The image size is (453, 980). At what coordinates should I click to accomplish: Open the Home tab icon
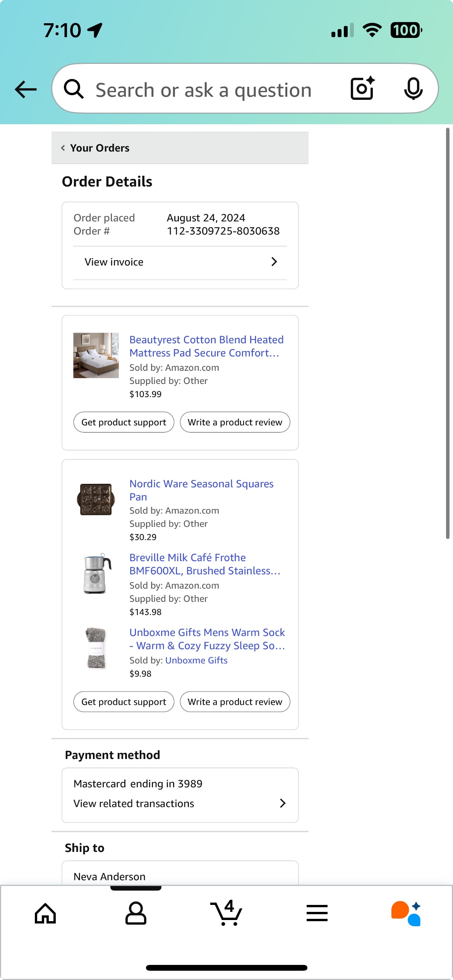click(45, 913)
